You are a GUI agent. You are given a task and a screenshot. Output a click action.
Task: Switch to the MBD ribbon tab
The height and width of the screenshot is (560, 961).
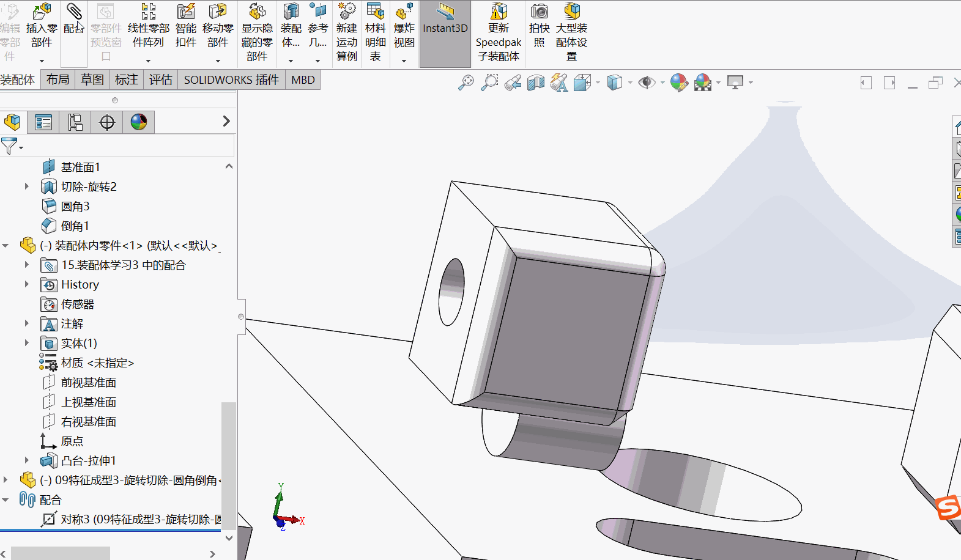(303, 79)
